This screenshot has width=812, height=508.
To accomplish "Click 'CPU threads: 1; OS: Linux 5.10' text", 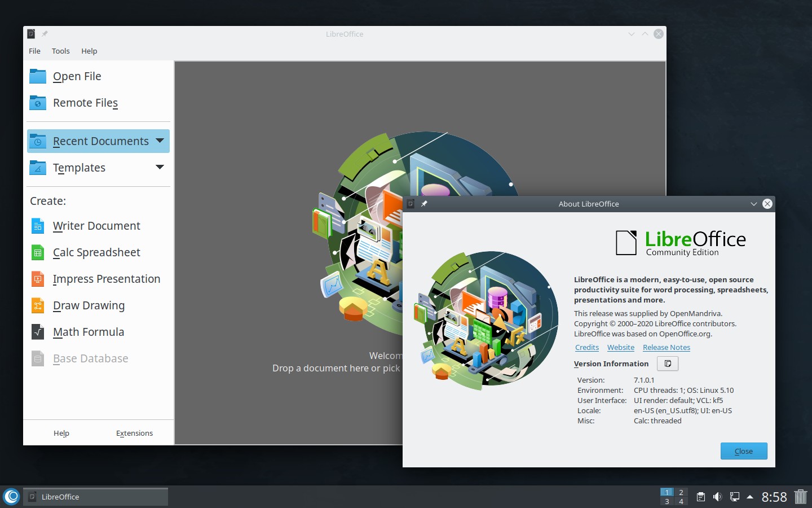I will [684, 391].
